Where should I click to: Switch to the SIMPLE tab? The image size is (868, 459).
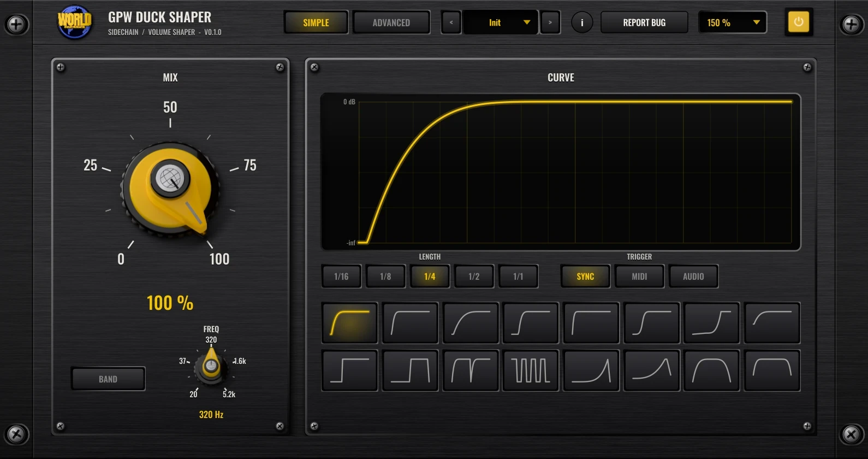tap(316, 22)
